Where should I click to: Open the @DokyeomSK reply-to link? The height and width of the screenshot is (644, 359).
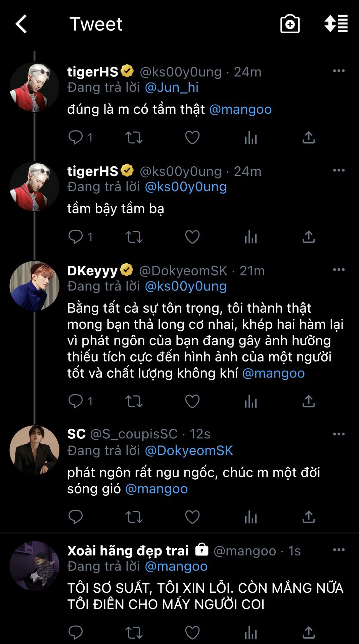(x=189, y=450)
